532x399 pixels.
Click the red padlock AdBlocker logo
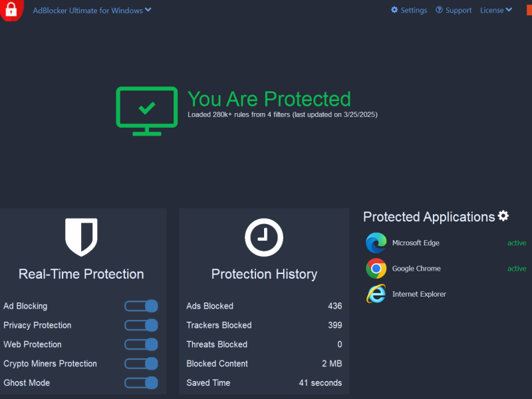11,10
